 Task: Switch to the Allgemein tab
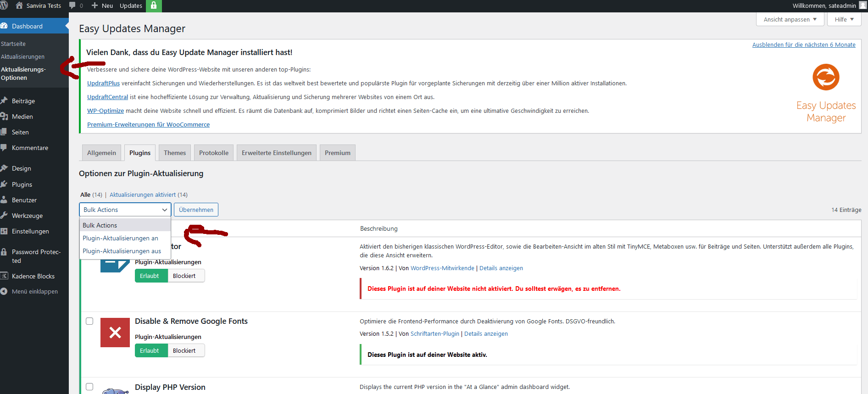(x=101, y=153)
